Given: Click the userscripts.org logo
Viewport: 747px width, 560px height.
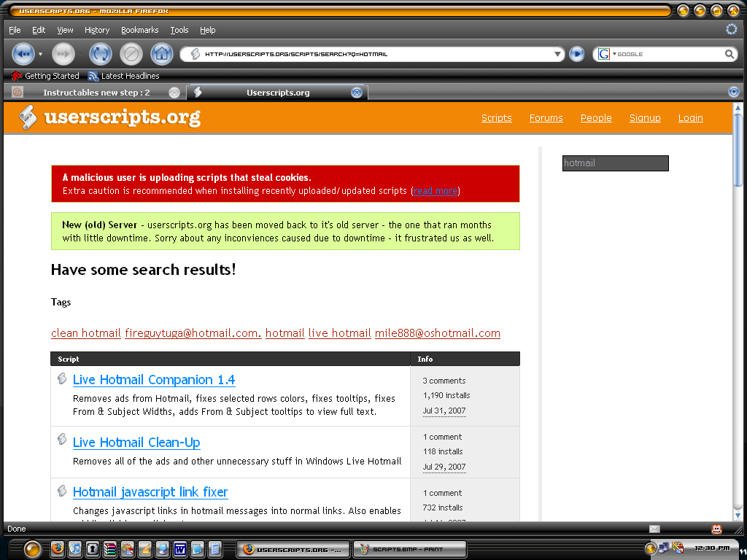Looking at the screenshot, I should point(109,117).
